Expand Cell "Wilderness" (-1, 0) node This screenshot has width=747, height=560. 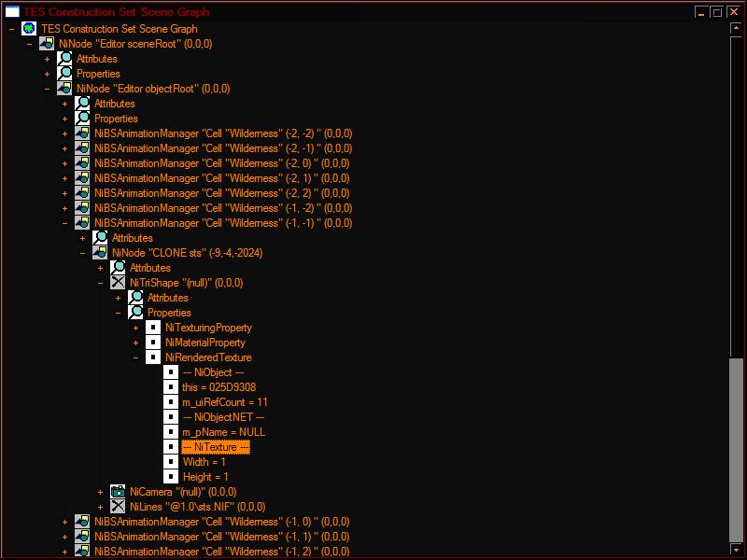[x=64, y=522]
